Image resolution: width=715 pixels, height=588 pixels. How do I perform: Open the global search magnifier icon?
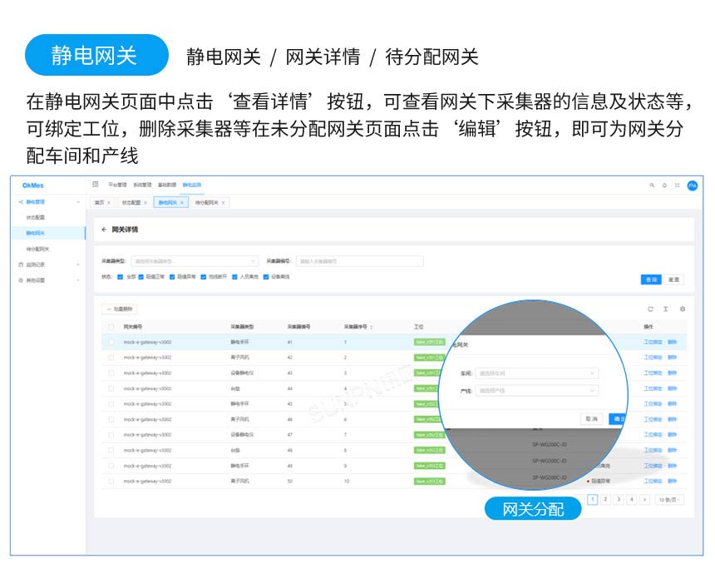(x=653, y=186)
